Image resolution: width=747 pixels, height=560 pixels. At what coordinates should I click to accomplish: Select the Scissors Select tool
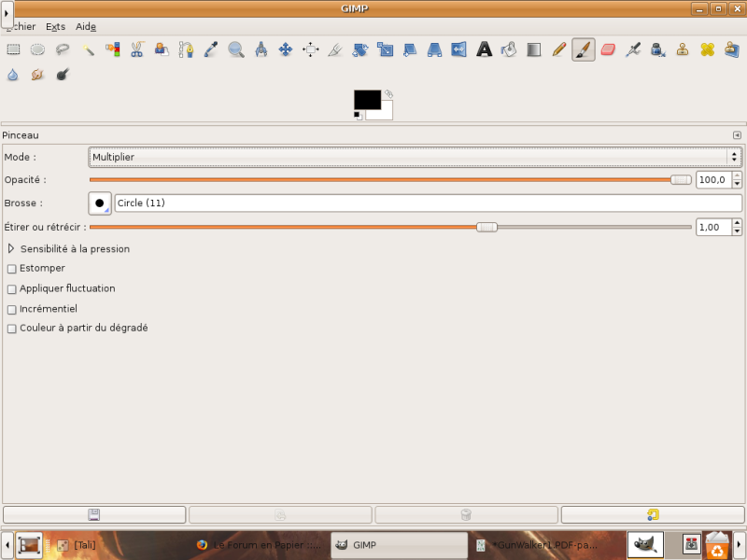[x=136, y=49]
